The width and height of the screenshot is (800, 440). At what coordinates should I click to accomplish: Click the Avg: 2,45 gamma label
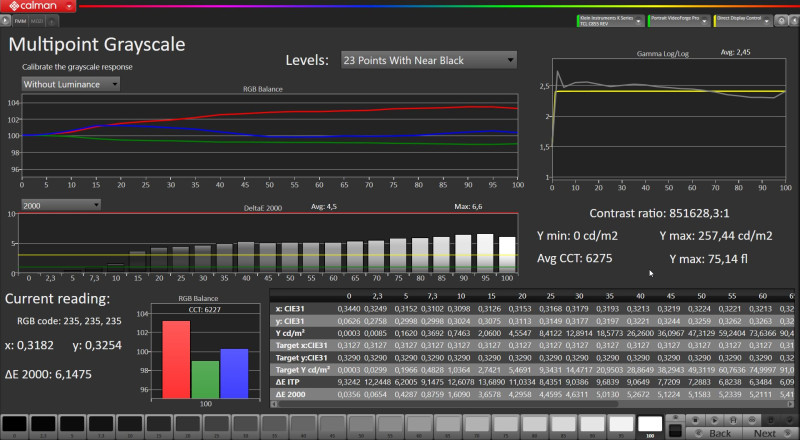pos(735,52)
